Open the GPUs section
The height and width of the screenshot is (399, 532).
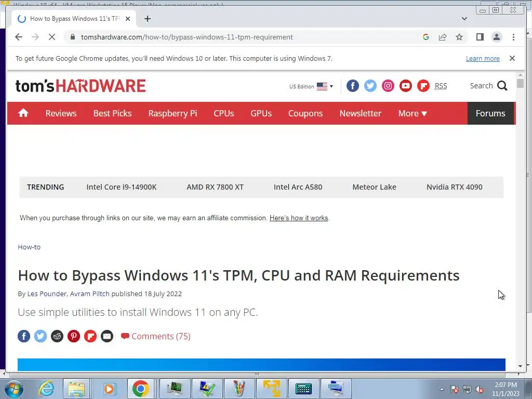[x=261, y=113]
